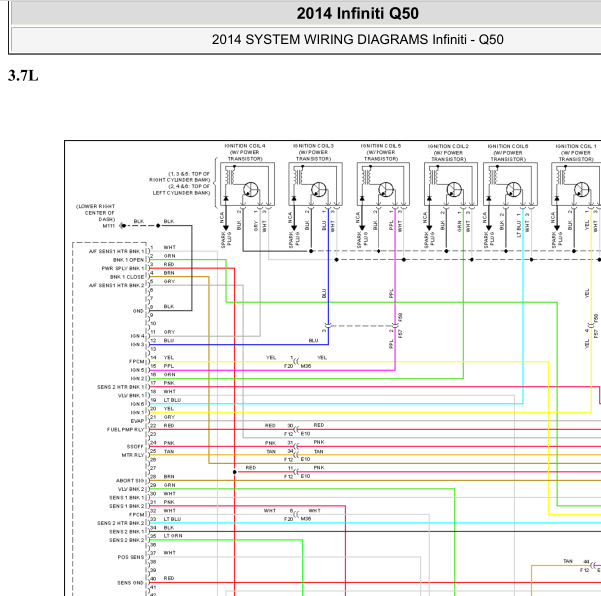Click the 'E10' connector label below red pin-30 wire
The height and width of the screenshot is (596, 601).
(305, 433)
